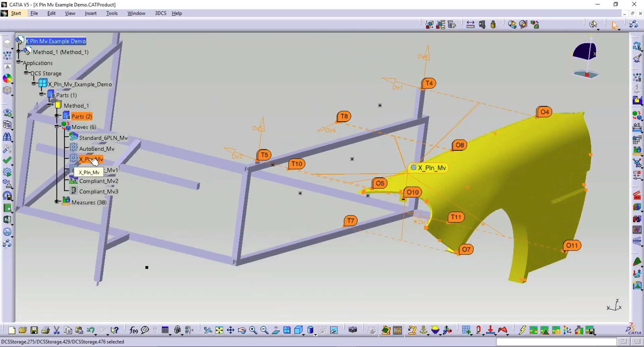644x347 pixels.
Task: Click the blue question mark help icon
Action: click(x=7, y=232)
